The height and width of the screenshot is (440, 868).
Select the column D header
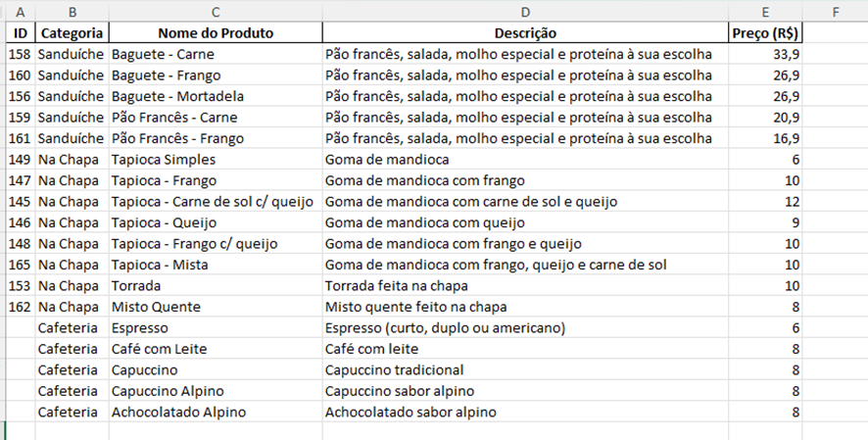(525, 11)
